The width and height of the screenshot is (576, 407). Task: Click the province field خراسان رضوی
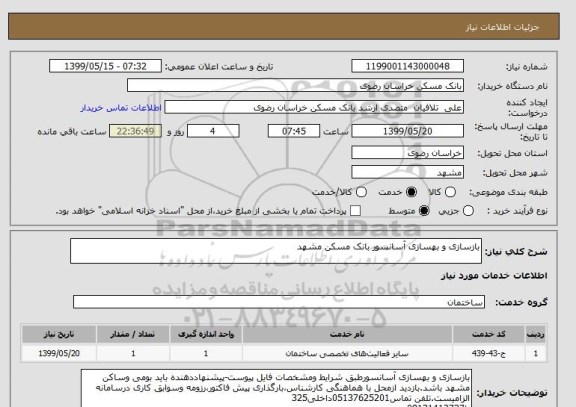[407, 153]
